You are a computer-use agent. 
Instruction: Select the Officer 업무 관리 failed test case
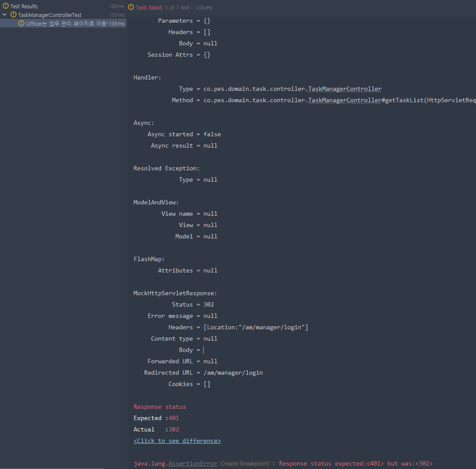point(66,23)
